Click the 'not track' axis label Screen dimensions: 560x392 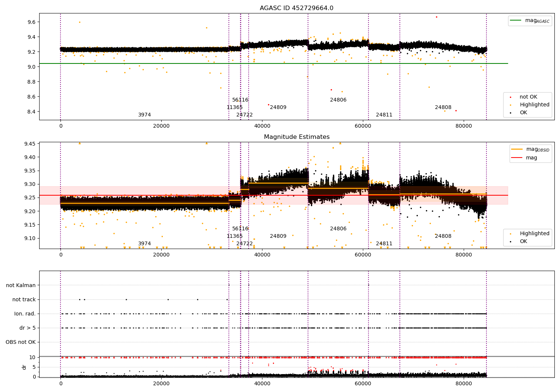click(x=24, y=299)
